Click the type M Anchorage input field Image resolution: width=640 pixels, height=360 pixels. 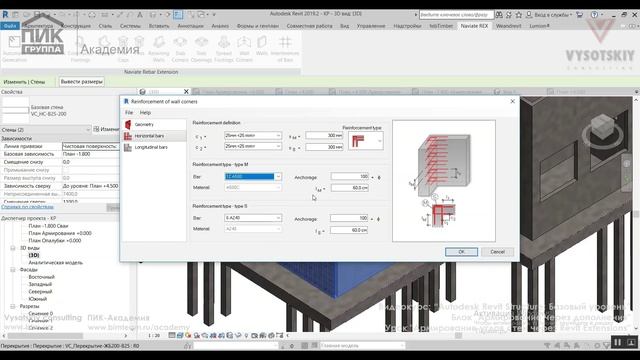click(350, 177)
